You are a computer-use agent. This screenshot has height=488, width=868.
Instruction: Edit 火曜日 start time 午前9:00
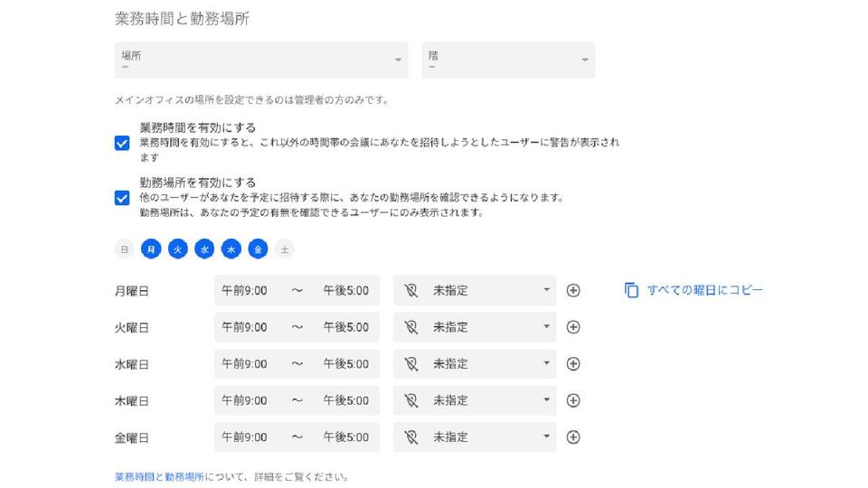[x=244, y=327]
